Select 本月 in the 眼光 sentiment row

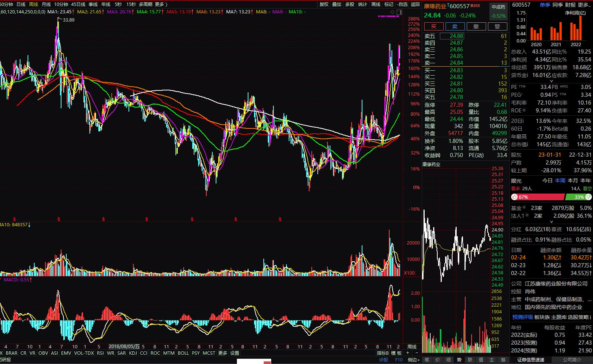(573, 181)
